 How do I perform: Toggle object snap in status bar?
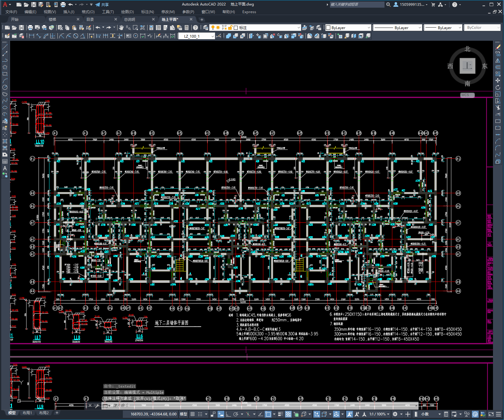(x=268, y=414)
